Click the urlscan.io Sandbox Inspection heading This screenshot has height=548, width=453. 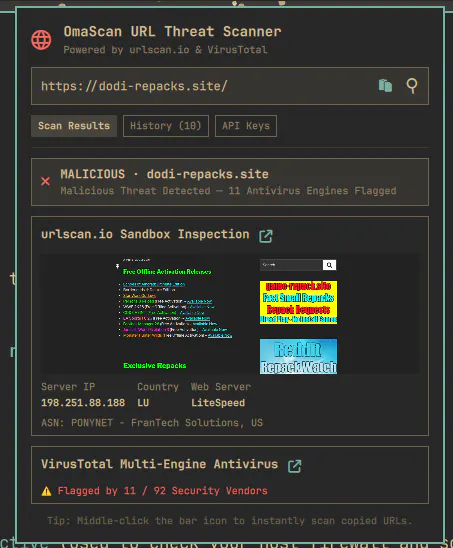[145, 234]
